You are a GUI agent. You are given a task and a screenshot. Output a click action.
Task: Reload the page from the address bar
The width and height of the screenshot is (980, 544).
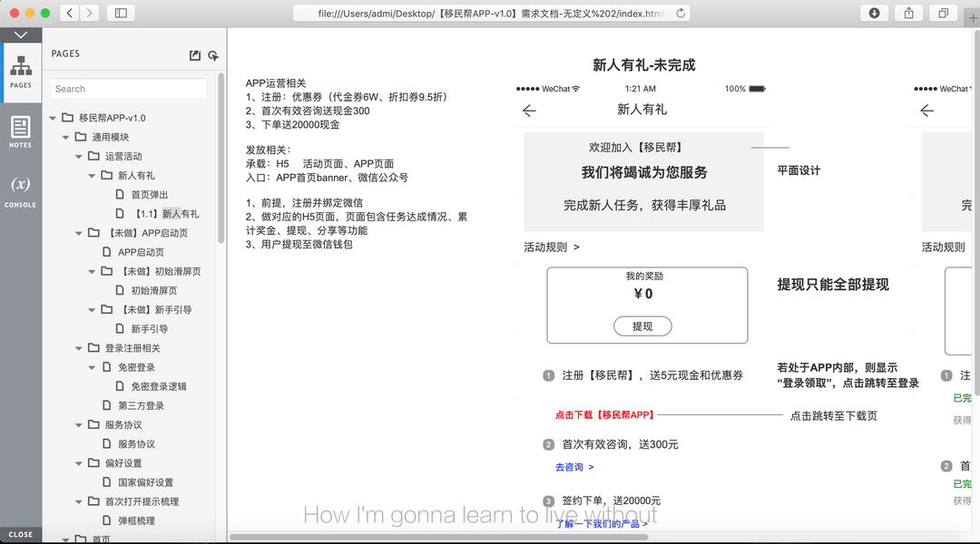click(681, 13)
